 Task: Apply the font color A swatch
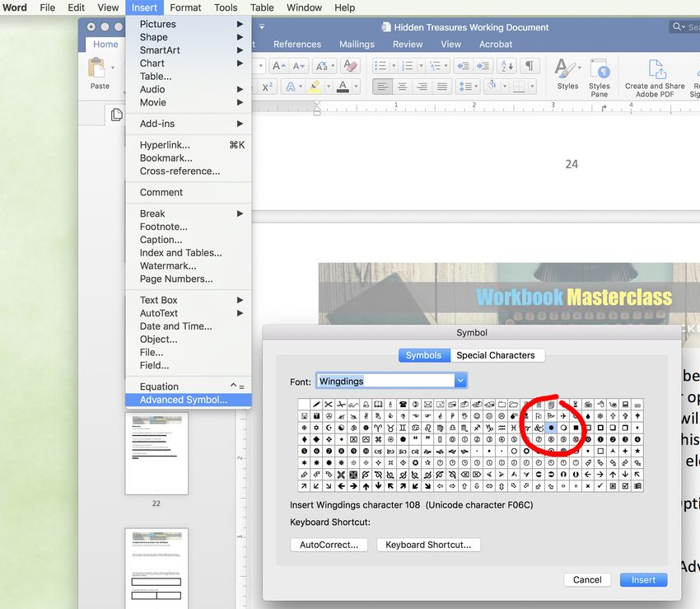(x=343, y=87)
